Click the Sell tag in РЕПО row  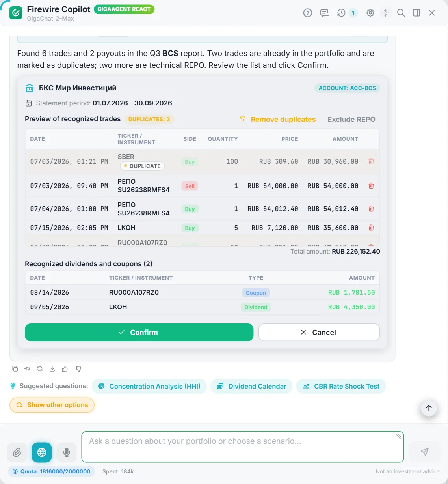tap(190, 186)
